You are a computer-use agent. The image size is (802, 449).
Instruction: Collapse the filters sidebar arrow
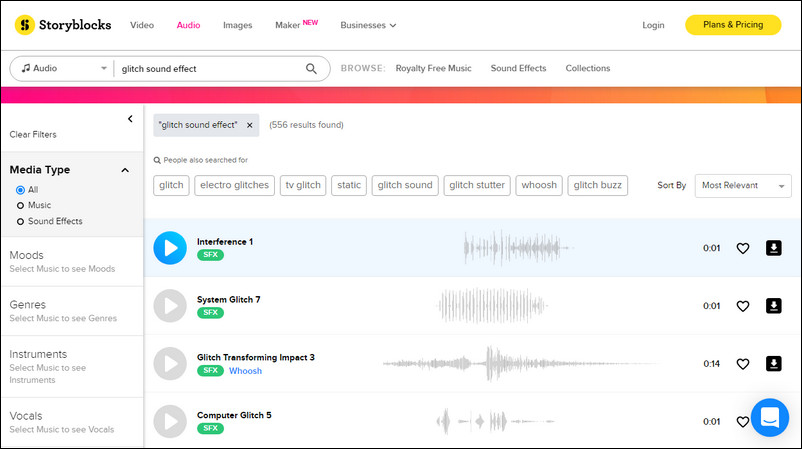pyautogui.click(x=130, y=119)
